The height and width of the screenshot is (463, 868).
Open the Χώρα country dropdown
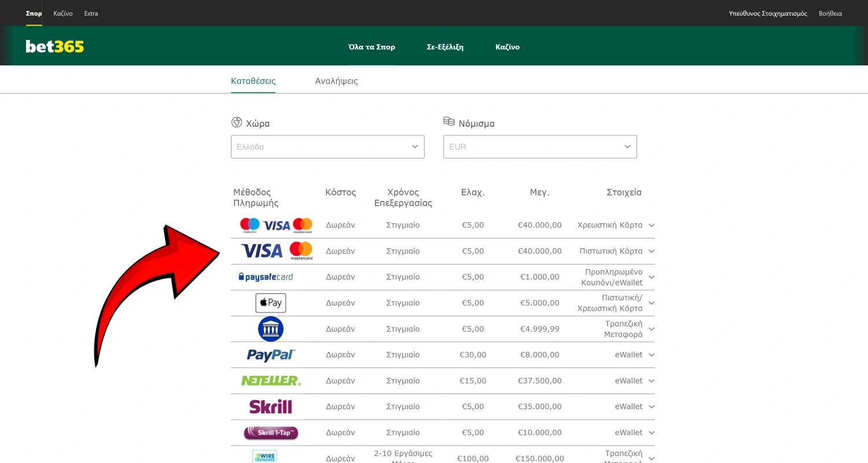328,147
